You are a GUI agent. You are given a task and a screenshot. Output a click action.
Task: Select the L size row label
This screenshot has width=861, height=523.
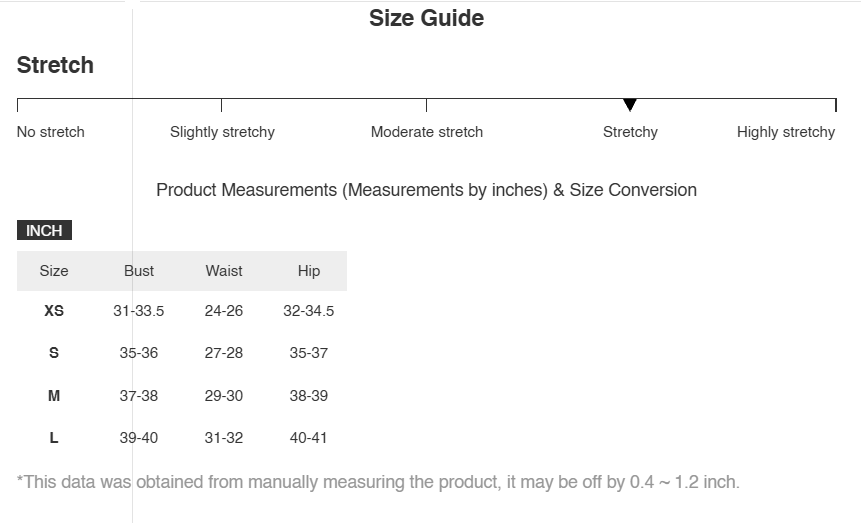click(x=54, y=438)
